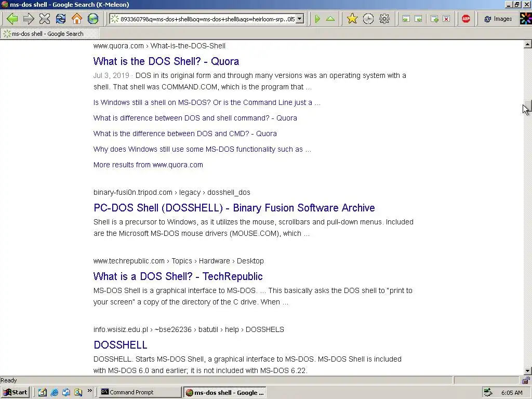
Task: Click the red ABP Adblock icon
Action: pyautogui.click(x=466, y=19)
